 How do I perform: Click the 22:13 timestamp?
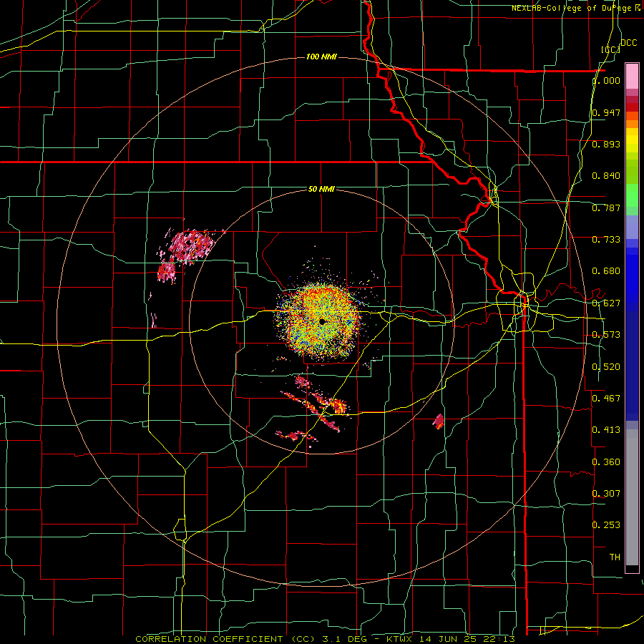pyautogui.click(x=498, y=639)
